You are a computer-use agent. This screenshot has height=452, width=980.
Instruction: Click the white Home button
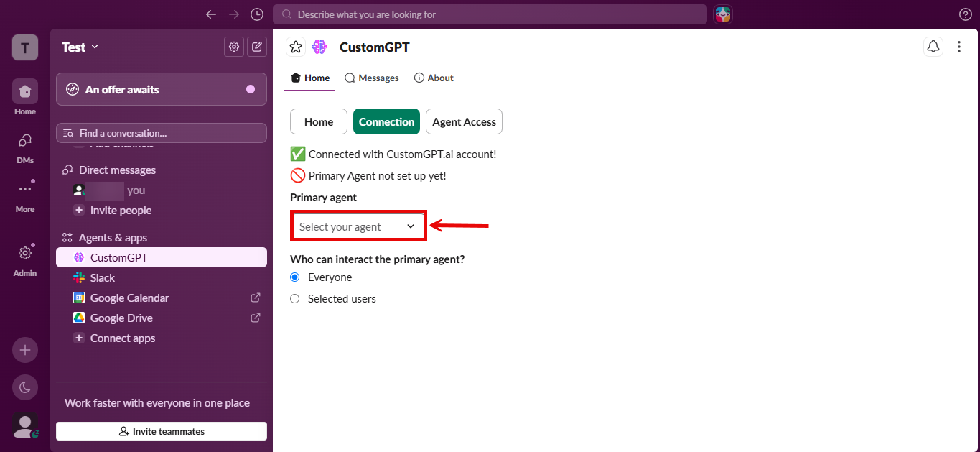[319, 121]
